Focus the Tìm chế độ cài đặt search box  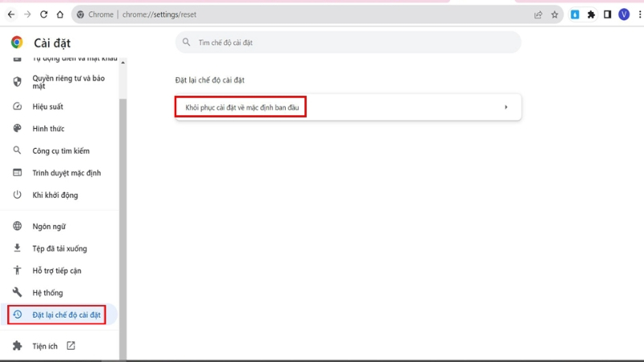click(x=349, y=43)
